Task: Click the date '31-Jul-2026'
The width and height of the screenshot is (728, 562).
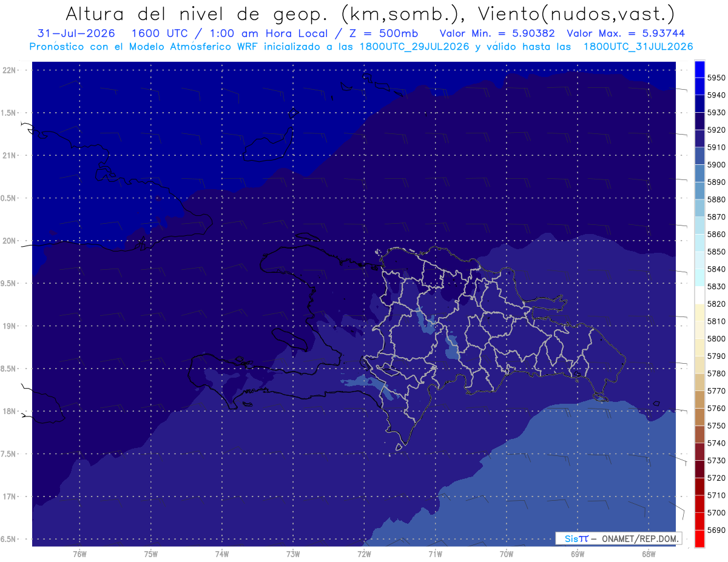Action: [75, 33]
